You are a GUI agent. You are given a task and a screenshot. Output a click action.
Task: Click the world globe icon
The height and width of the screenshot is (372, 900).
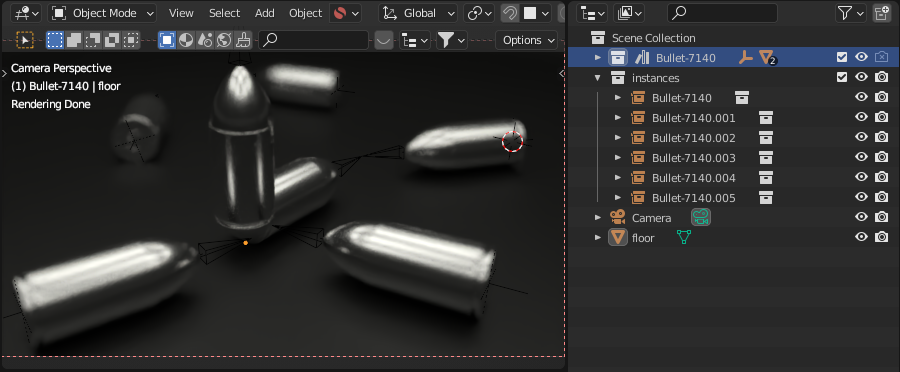pos(224,40)
